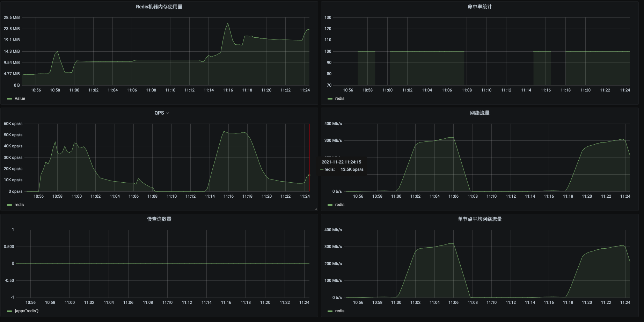The height and width of the screenshot is (322, 644).
Task: Open the 命中率统计 panel title menu
Action: pyautogui.click(x=480, y=7)
